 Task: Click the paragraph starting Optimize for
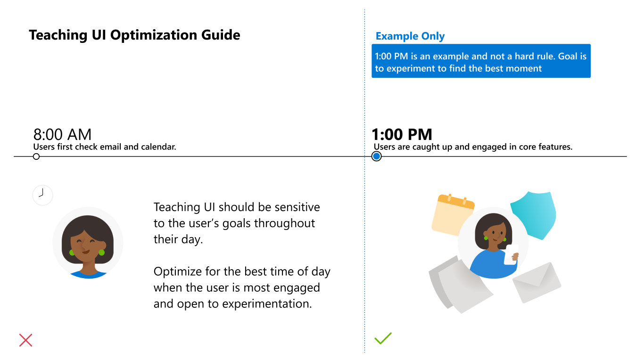click(x=242, y=288)
